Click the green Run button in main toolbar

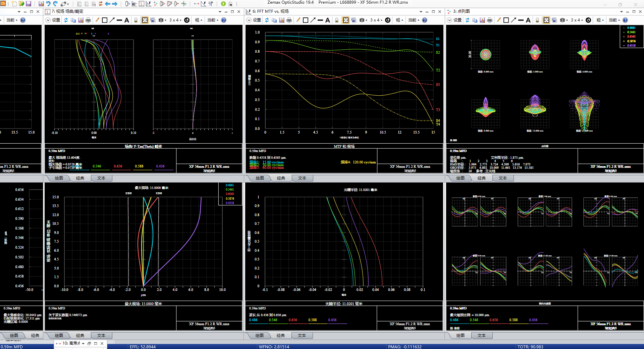pyautogui.click(x=223, y=4)
